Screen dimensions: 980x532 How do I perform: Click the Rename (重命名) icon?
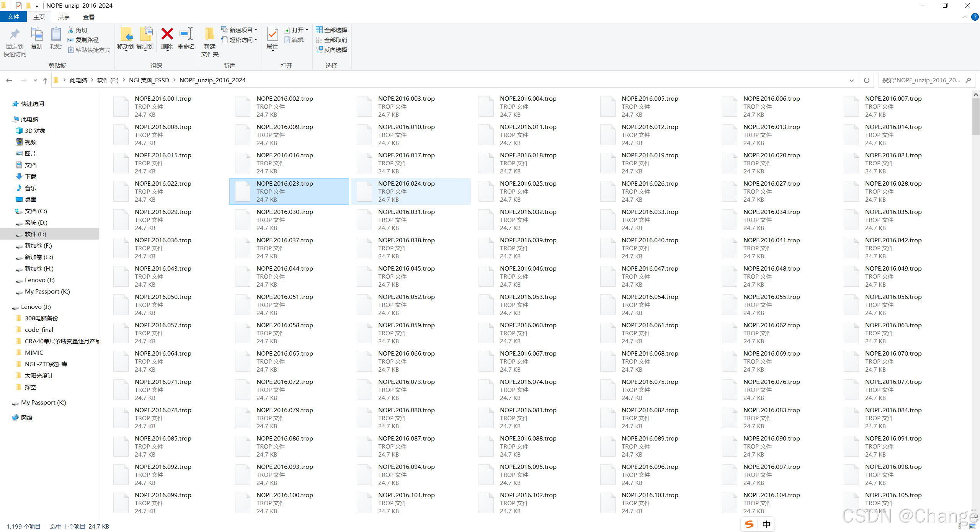point(186,34)
